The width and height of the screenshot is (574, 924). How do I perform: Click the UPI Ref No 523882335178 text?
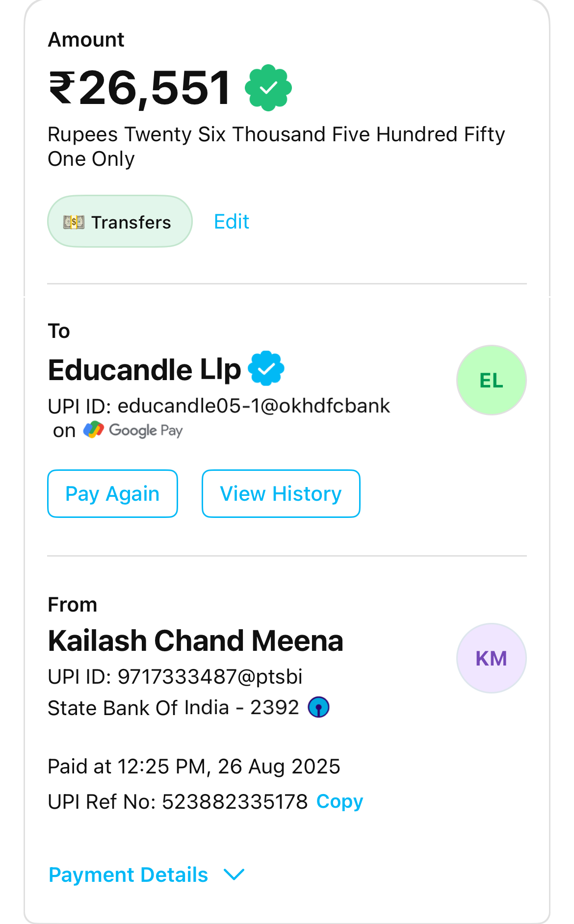click(x=235, y=802)
